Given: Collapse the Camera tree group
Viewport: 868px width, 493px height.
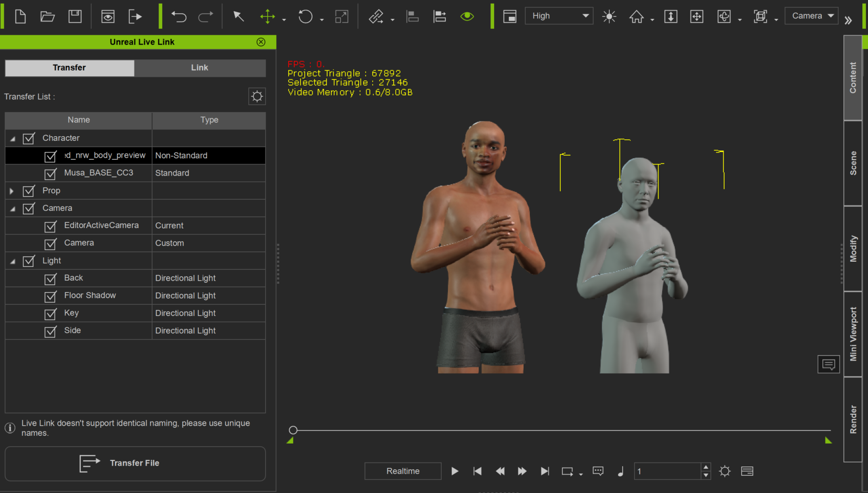Looking at the screenshot, I should tap(13, 209).
